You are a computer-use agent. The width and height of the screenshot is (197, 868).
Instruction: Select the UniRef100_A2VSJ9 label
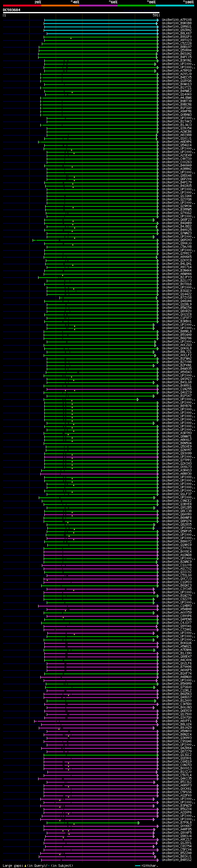tap(177, 74)
